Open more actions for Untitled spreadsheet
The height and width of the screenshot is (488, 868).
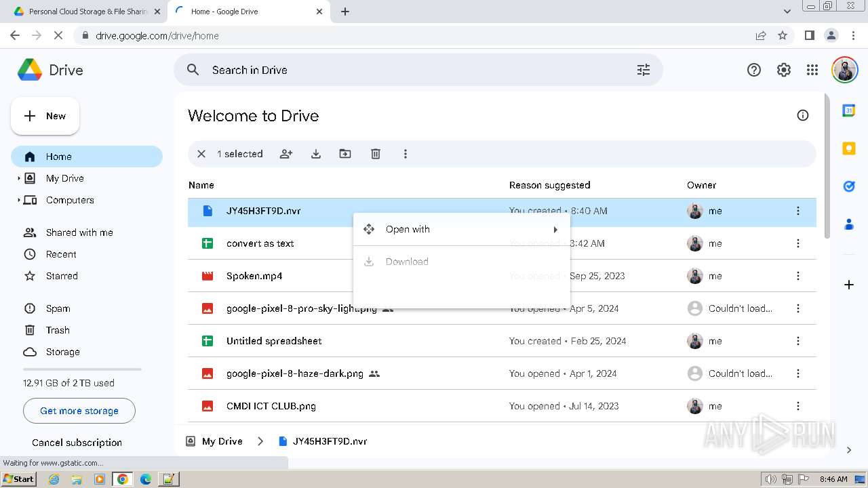coord(798,341)
